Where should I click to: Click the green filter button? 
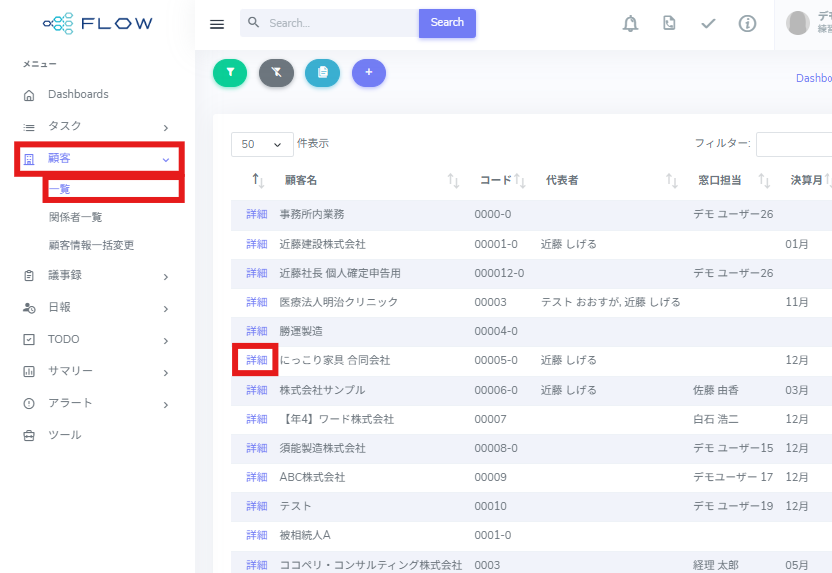click(230, 73)
